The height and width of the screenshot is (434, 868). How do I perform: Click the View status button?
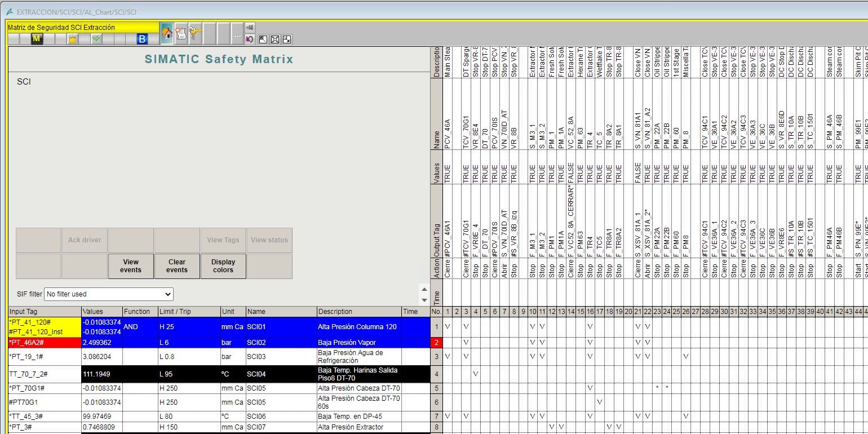coord(269,240)
